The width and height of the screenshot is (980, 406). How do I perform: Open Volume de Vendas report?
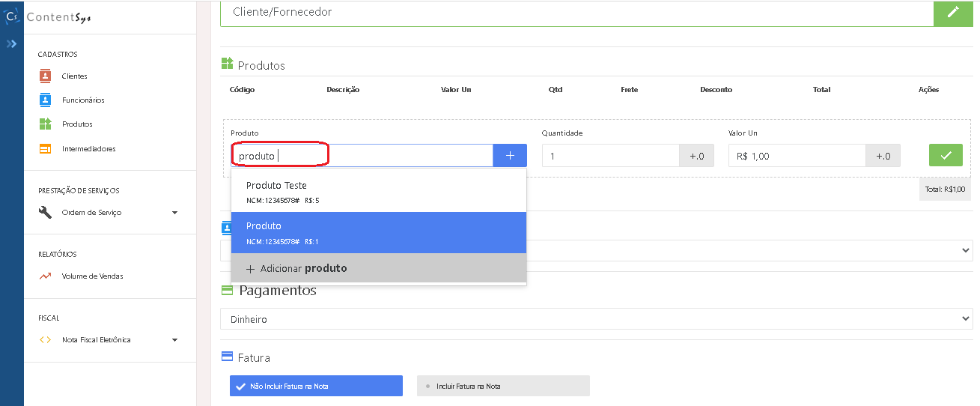point(92,276)
